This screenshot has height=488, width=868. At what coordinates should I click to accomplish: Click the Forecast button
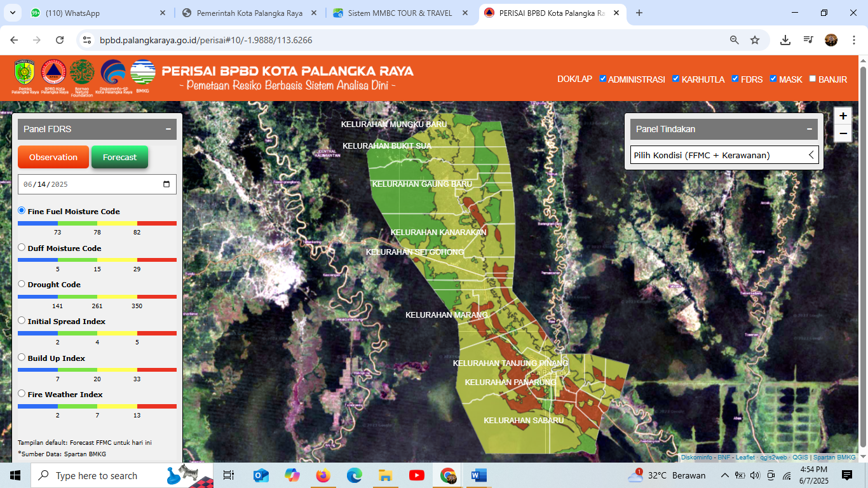[119, 157]
